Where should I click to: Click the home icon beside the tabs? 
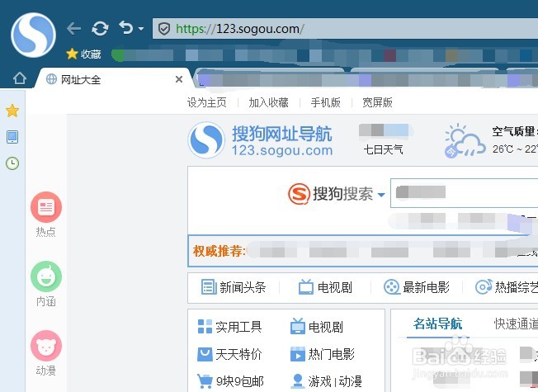(x=20, y=78)
